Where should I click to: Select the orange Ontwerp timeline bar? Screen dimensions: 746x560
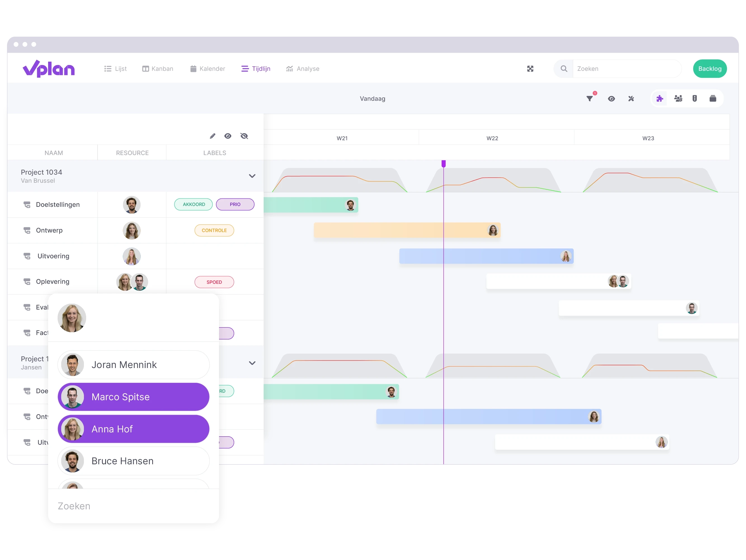tap(407, 230)
